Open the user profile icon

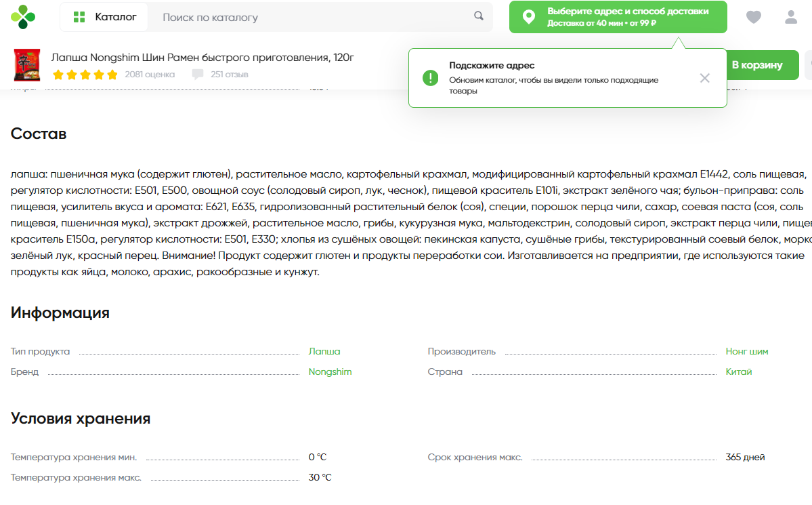[791, 17]
